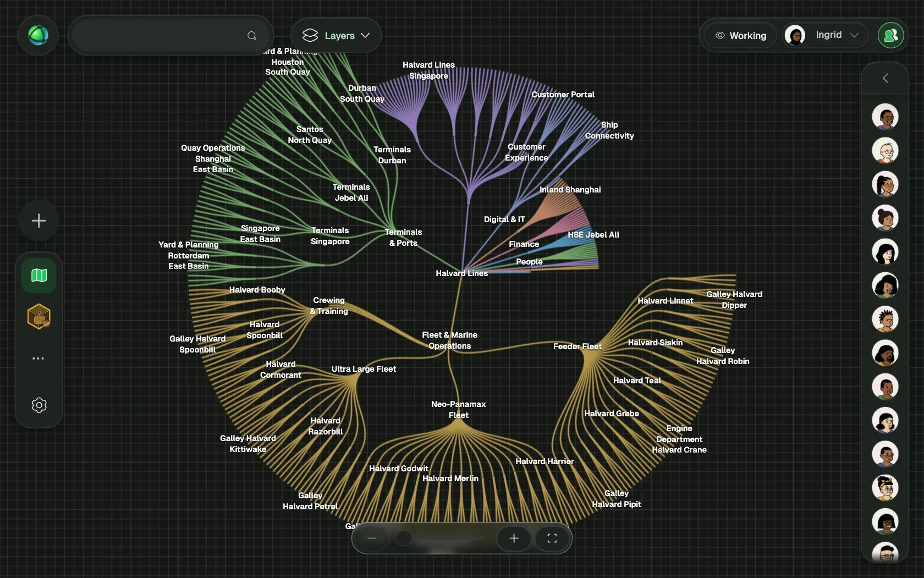Select first avatar in people sidebar

pyautogui.click(x=885, y=117)
